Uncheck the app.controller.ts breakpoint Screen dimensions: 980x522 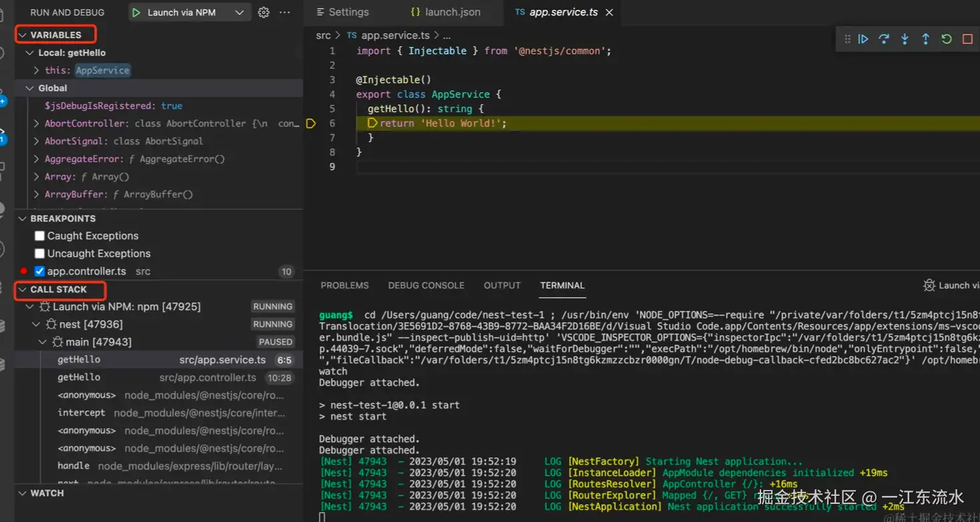pos(40,272)
